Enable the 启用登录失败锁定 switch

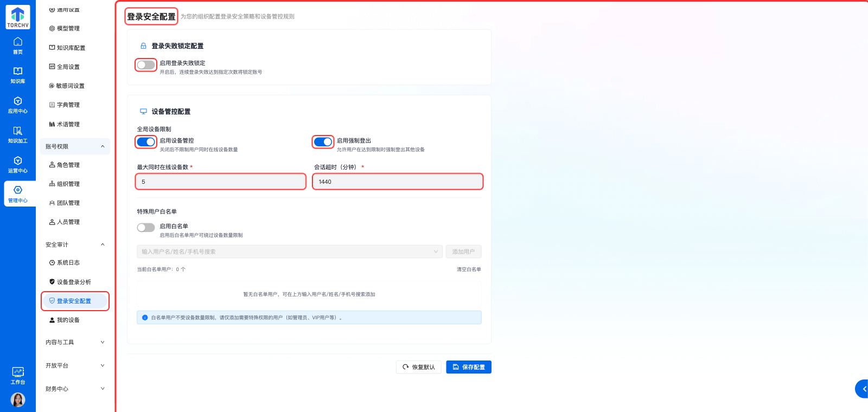146,65
